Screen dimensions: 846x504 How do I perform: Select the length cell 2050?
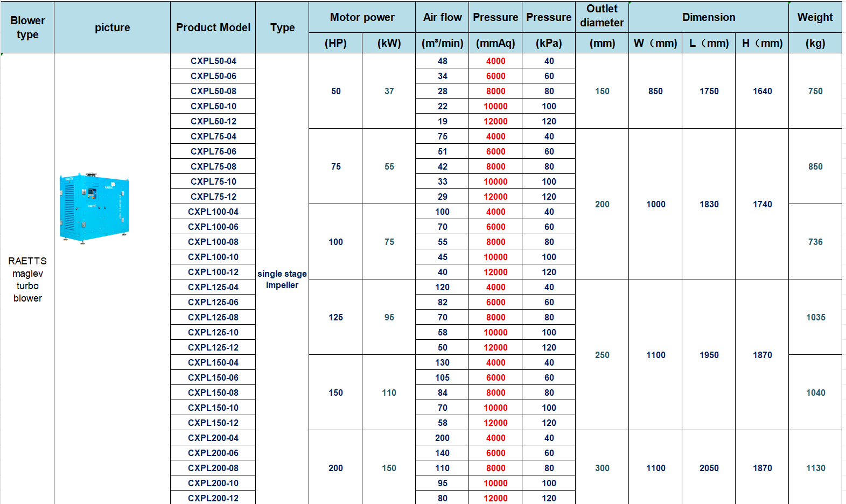click(x=709, y=467)
